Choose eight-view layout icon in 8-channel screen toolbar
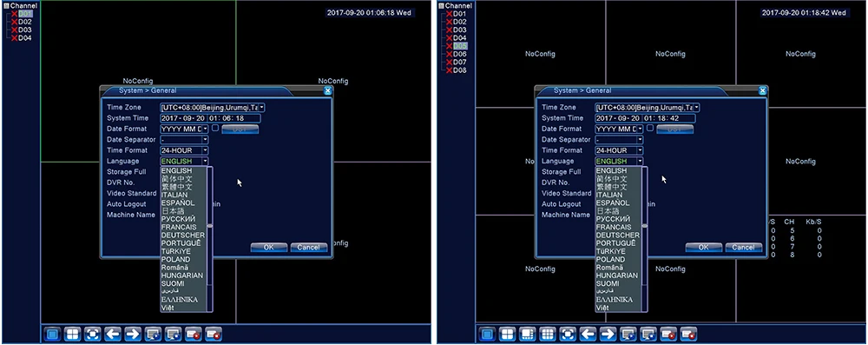This screenshot has height=345, width=868. (528, 334)
